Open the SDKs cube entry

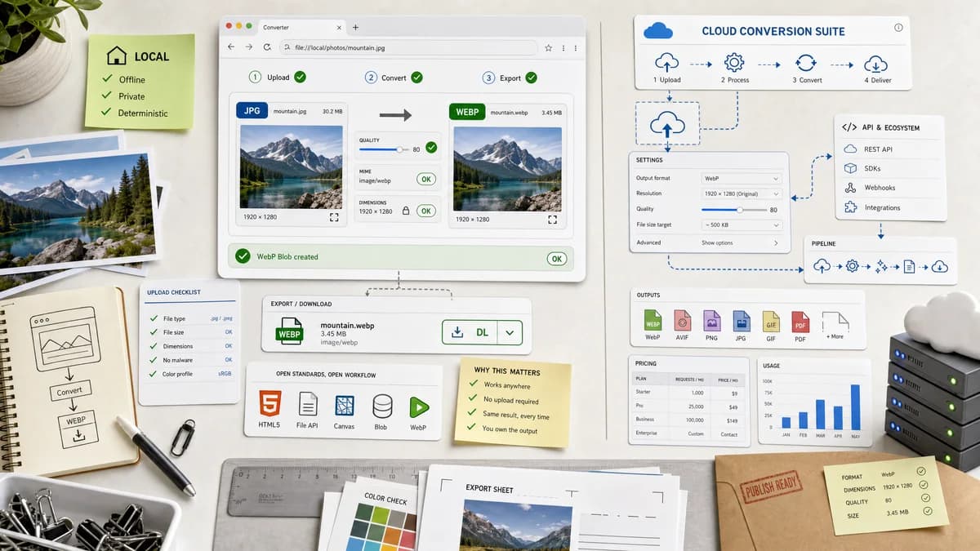pos(890,168)
